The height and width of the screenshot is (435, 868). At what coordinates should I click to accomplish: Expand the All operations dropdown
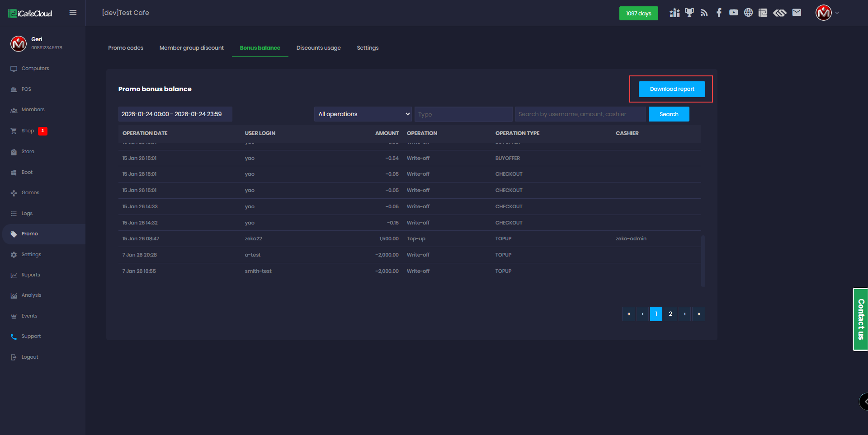click(363, 114)
